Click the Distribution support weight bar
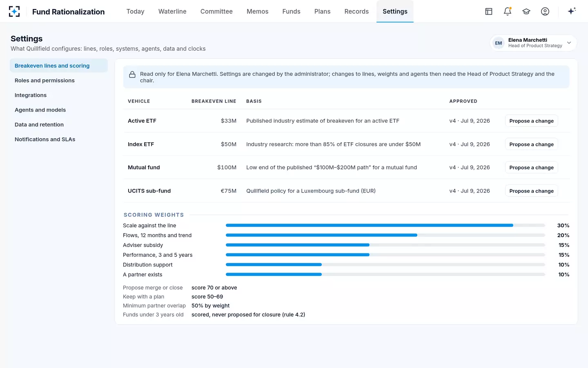The width and height of the screenshot is (588, 368). pos(385,265)
